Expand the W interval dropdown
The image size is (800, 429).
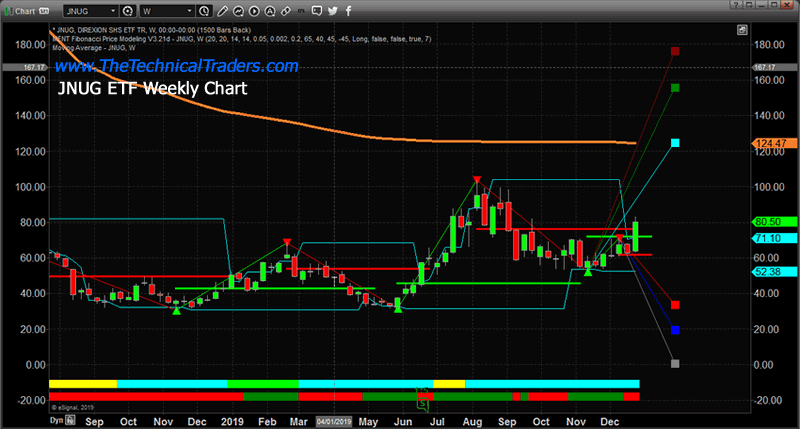[x=189, y=11]
